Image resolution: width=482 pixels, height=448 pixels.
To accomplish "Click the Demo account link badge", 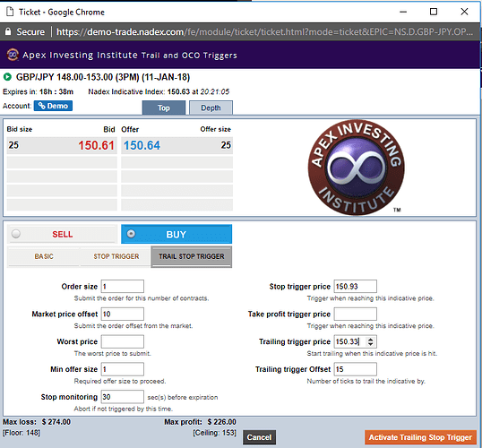I will coord(53,106).
